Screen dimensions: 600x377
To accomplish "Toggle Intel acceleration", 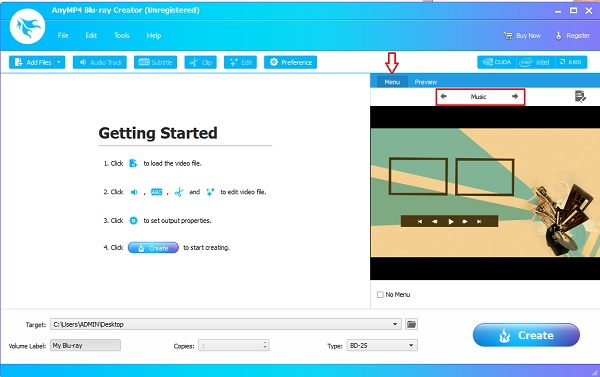I will click(x=535, y=62).
